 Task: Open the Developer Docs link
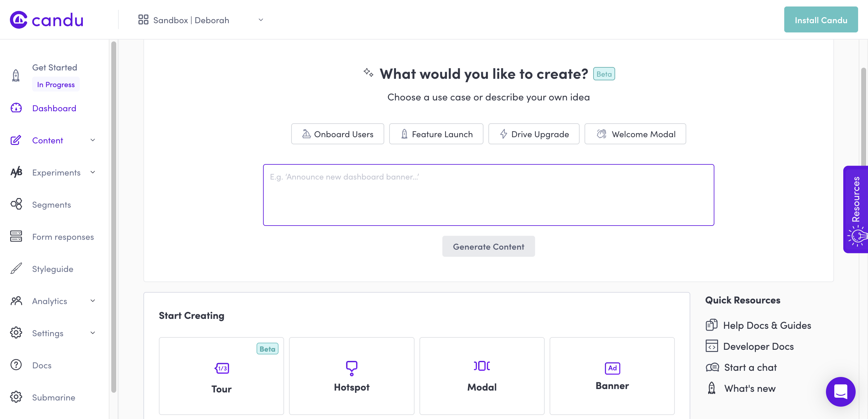(x=759, y=346)
